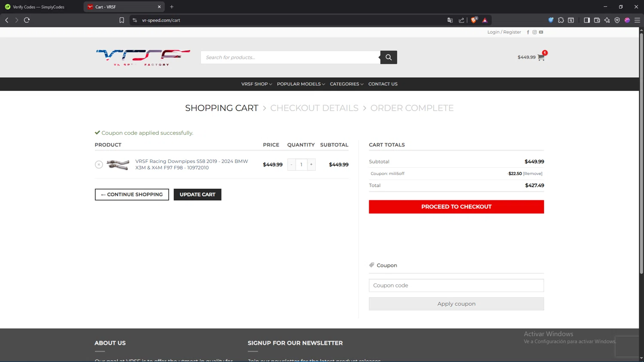This screenshot has width=644, height=362.
Task: Expand the Popular Models dropdown menu
Action: point(301,84)
